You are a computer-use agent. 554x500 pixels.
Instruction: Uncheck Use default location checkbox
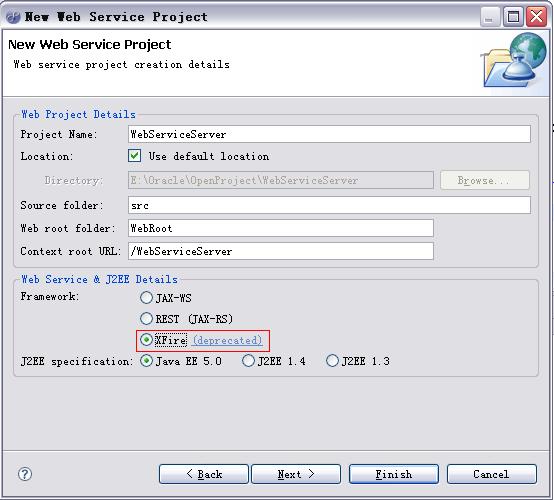tap(135, 156)
